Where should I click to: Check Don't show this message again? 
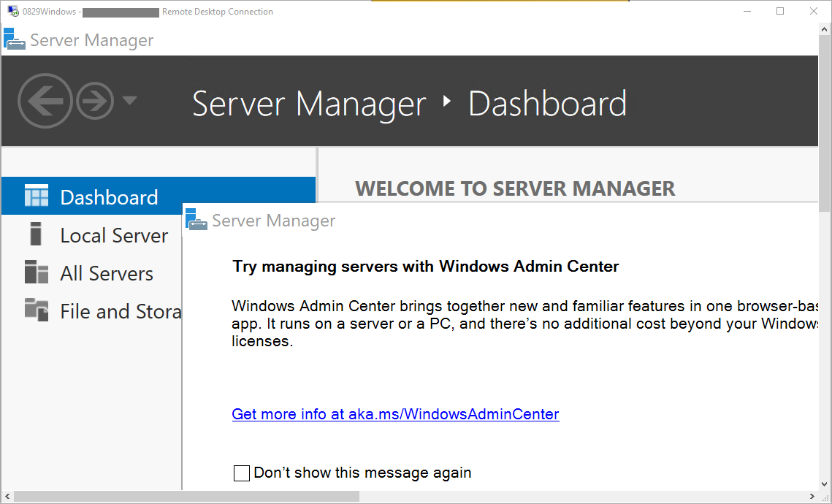[x=242, y=473]
